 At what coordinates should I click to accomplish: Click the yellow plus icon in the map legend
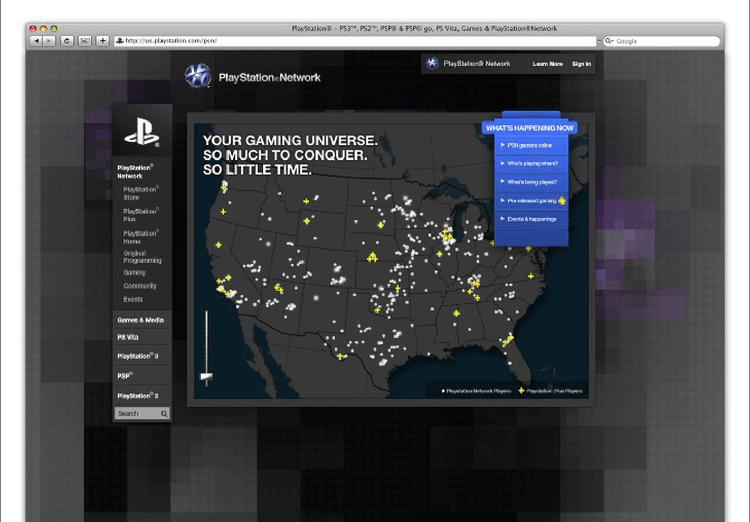click(521, 391)
